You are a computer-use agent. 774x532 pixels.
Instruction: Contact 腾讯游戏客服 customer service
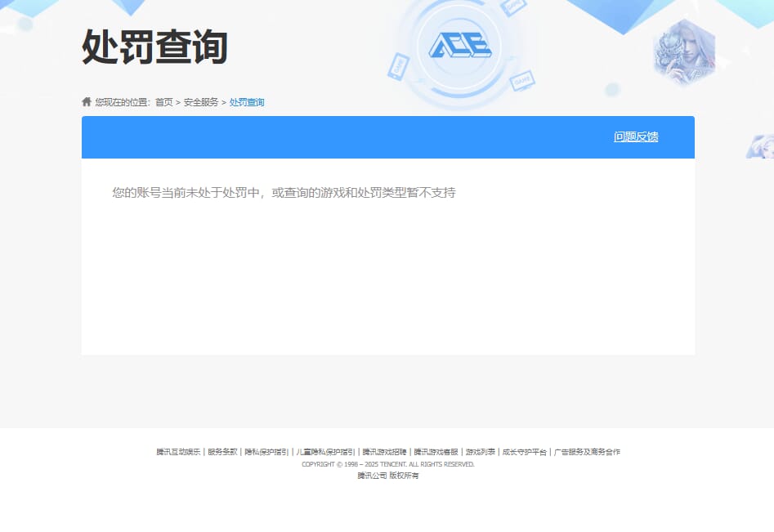point(436,451)
